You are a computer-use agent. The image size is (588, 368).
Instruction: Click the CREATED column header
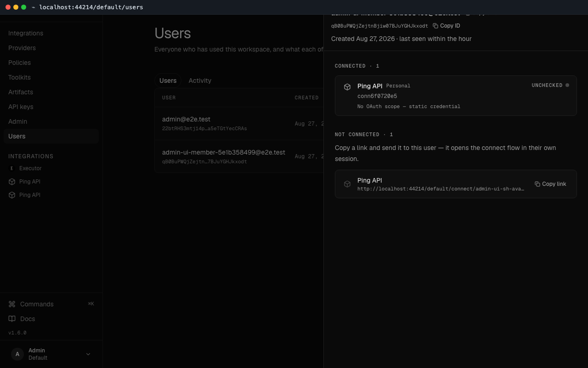coord(307,98)
